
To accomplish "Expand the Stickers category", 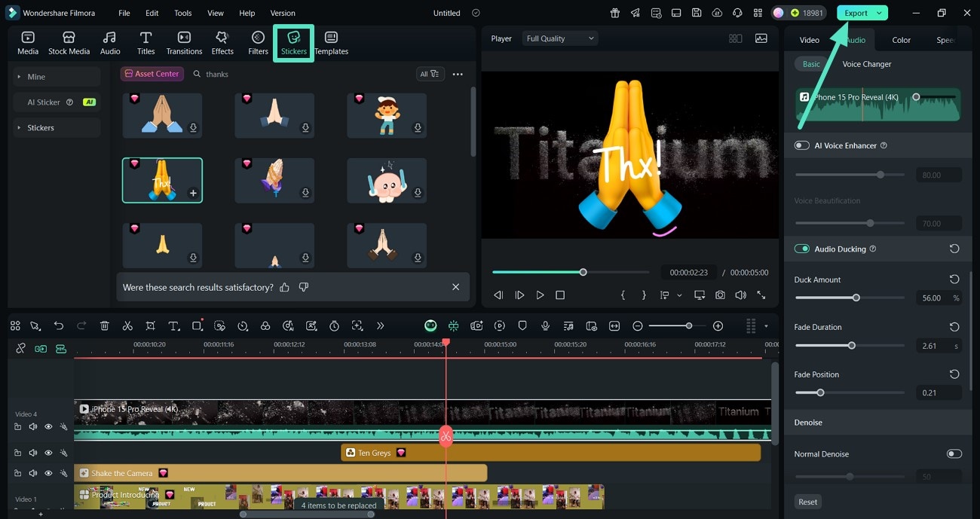I will pos(57,128).
